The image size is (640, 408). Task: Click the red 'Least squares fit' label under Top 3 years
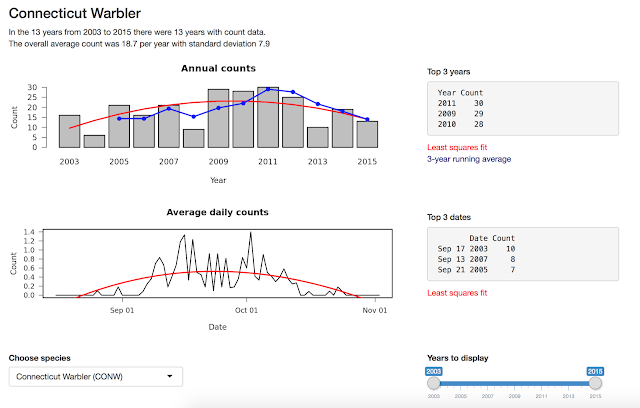pyautogui.click(x=457, y=147)
